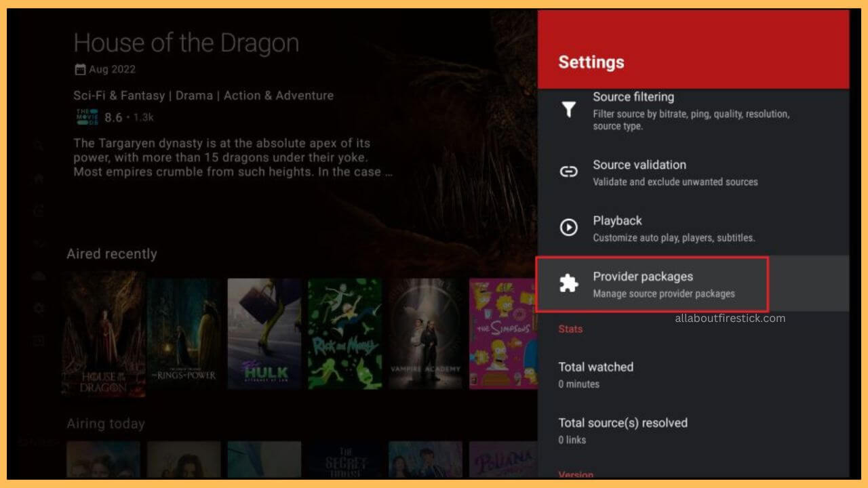Select the Home icon in the sidebar
Viewport: 868px width, 488px height.
(x=39, y=178)
